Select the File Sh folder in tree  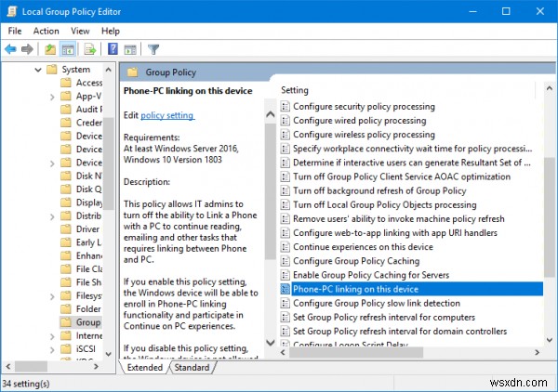[88, 282]
